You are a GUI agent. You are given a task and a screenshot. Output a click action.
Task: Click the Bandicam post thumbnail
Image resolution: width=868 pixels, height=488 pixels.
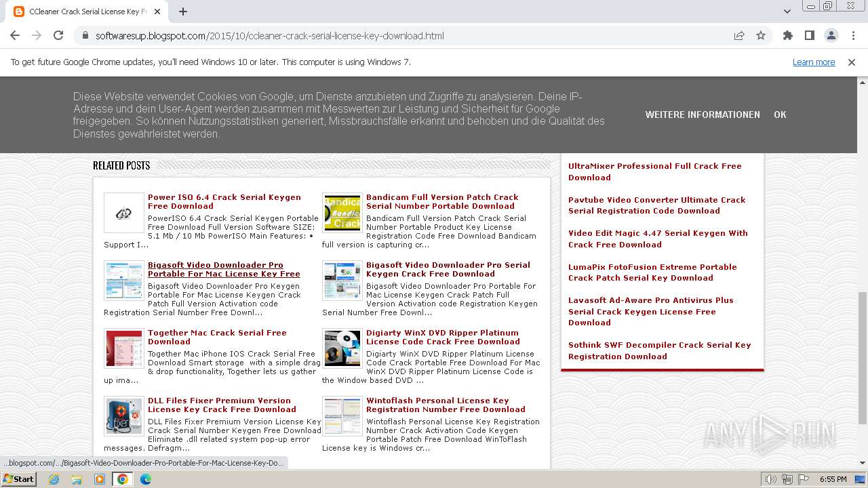pos(342,213)
